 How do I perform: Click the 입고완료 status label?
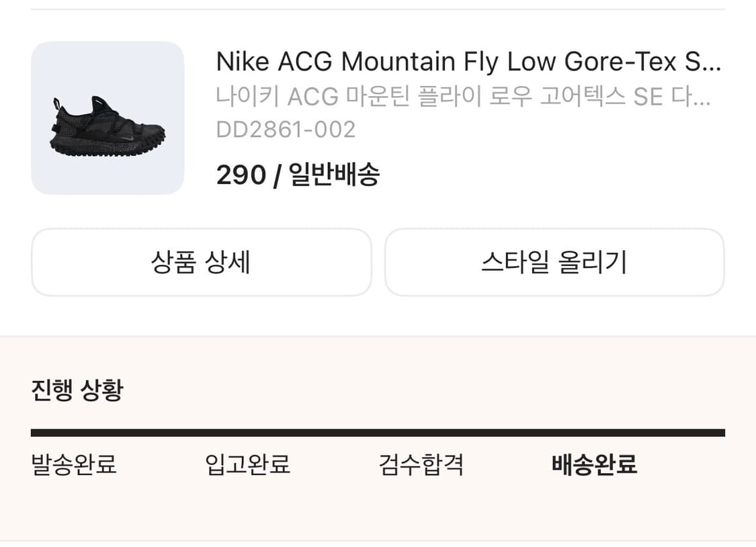click(x=247, y=465)
